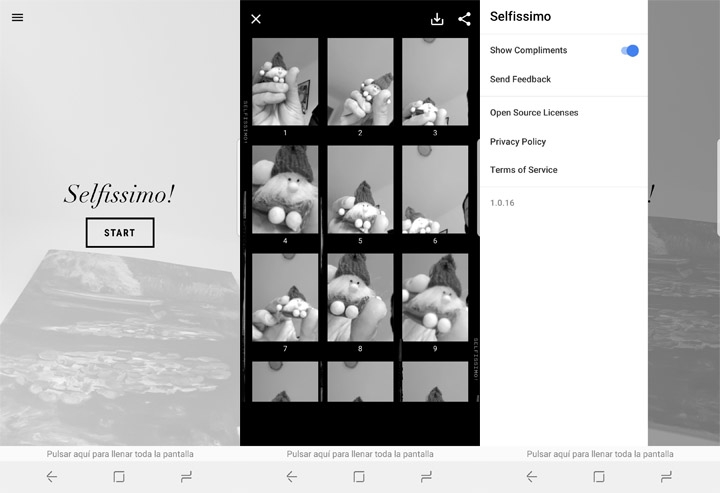
Task: Click the Selfissimo! logo text
Action: pos(119,194)
